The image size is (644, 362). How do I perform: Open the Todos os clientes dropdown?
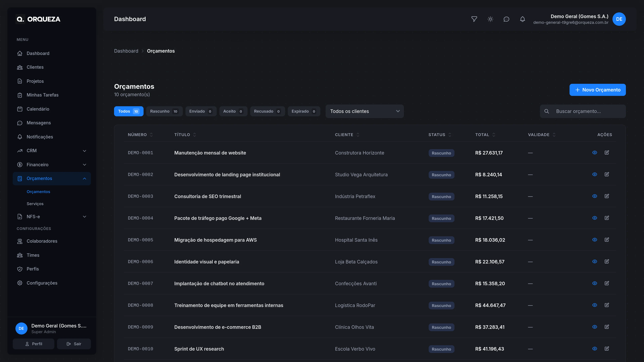pyautogui.click(x=364, y=111)
